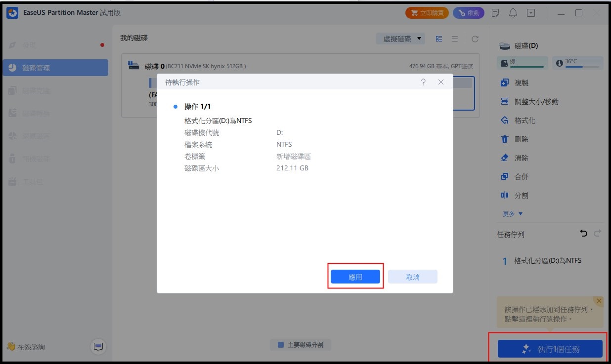Click the 磁碟區大小 value 212.11 GB
The image size is (611, 364).
click(292, 168)
